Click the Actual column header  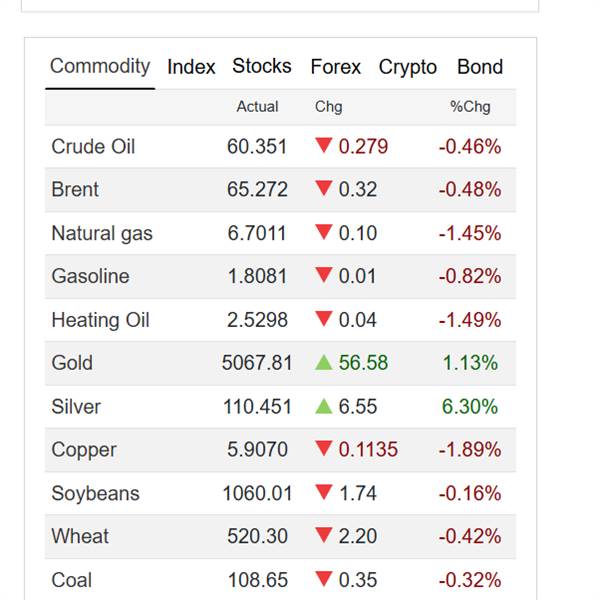257,106
